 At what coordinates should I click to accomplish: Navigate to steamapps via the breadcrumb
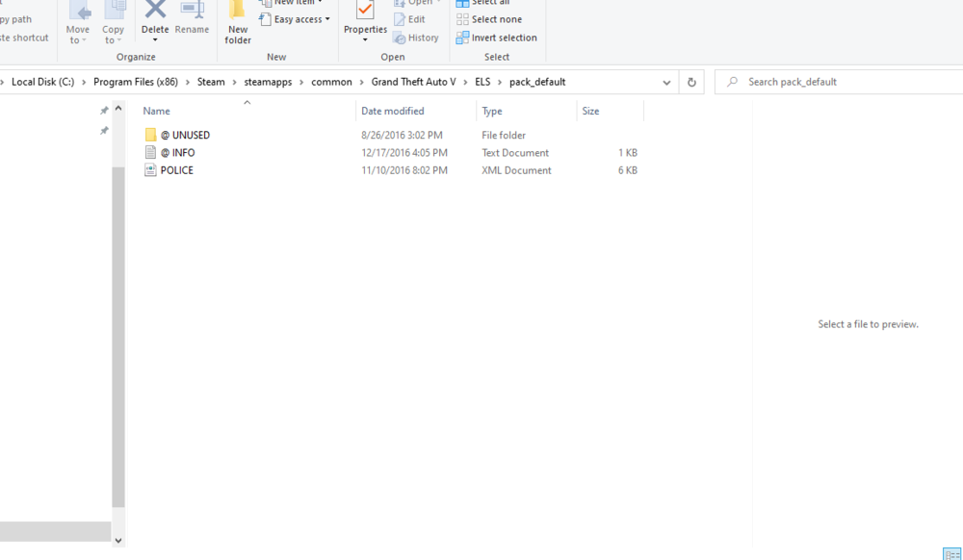(268, 82)
